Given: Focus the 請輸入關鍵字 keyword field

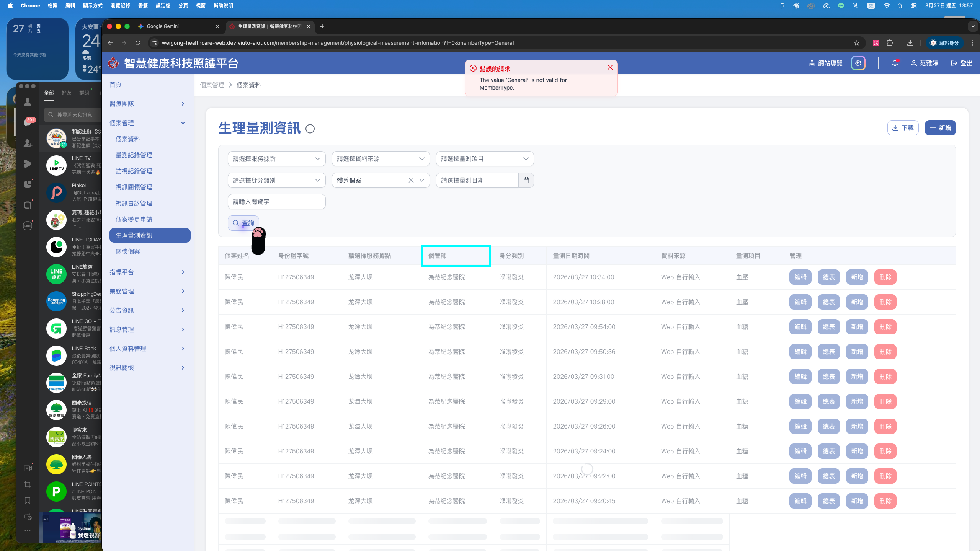Looking at the screenshot, I should [x=276, y=202].
